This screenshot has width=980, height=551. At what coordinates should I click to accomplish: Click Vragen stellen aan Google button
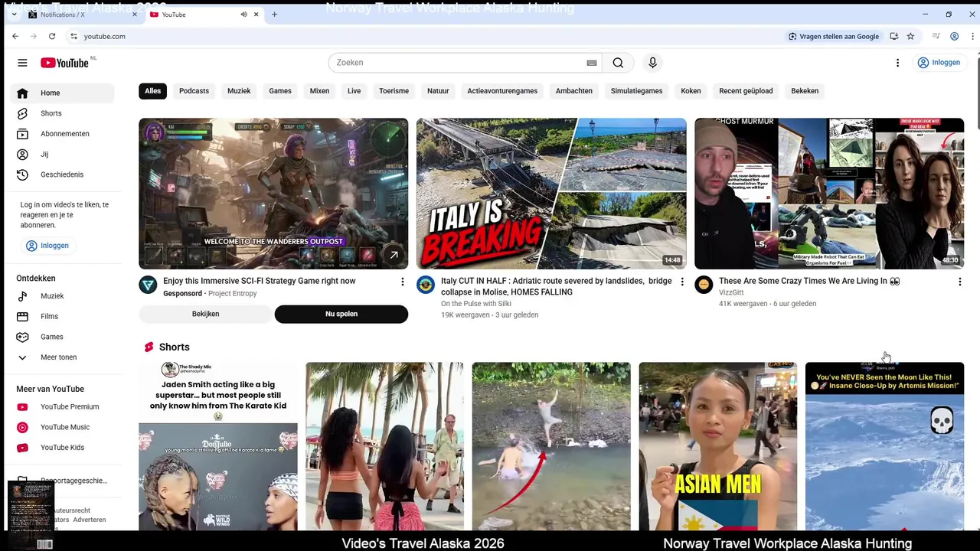coord(834,36)
